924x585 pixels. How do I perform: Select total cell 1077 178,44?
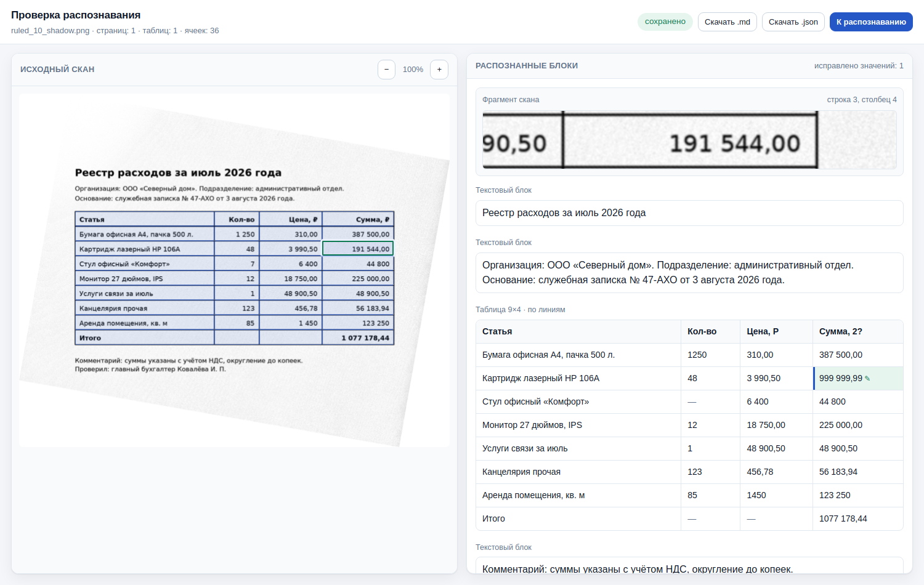(858, 519)
